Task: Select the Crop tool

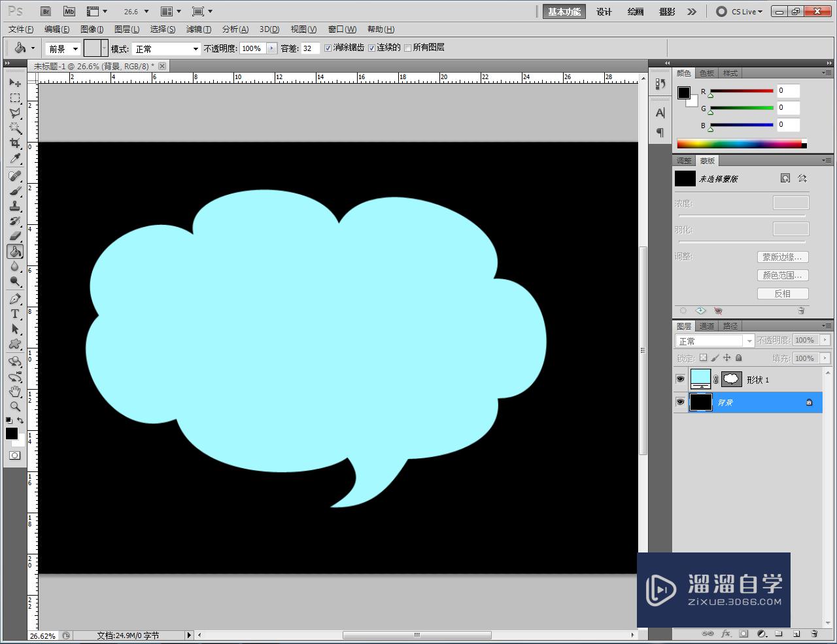Action: pyautogui.click(x=15, y=143)
